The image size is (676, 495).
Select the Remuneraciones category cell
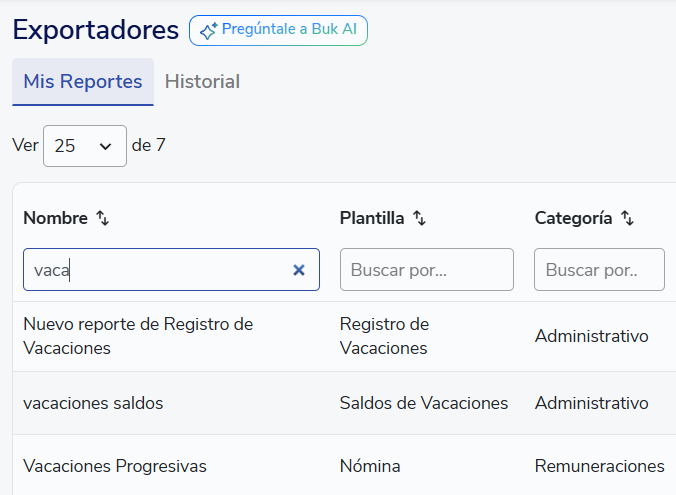(x=599, y=466)
